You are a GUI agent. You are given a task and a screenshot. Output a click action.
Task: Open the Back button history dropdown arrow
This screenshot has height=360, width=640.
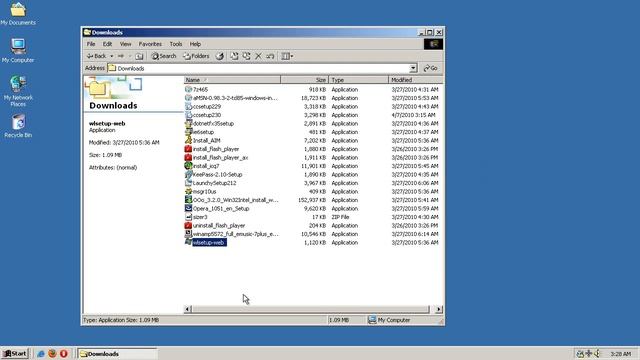tap(111, 56)
